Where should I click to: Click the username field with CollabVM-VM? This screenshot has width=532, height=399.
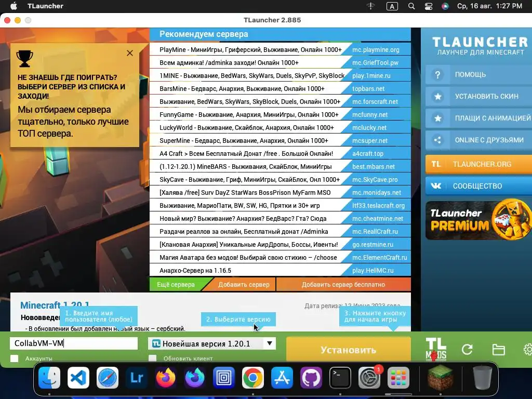click(74, 343)
